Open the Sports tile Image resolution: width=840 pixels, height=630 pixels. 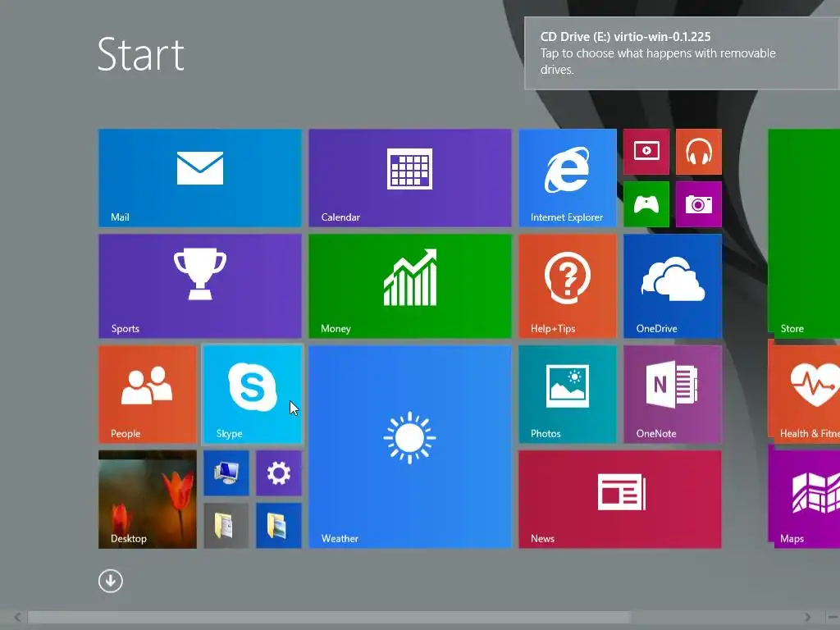200,286
